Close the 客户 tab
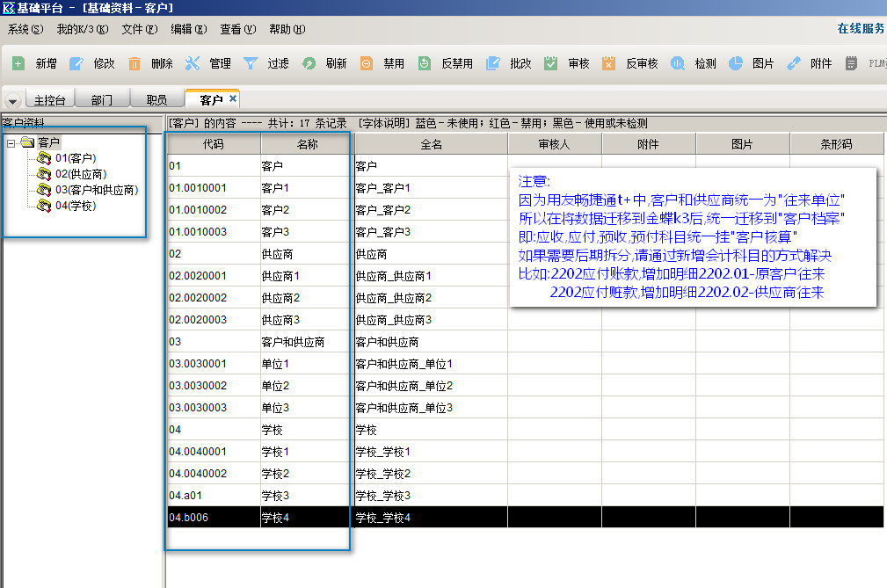The image size is (887, 588). point(233,98)
